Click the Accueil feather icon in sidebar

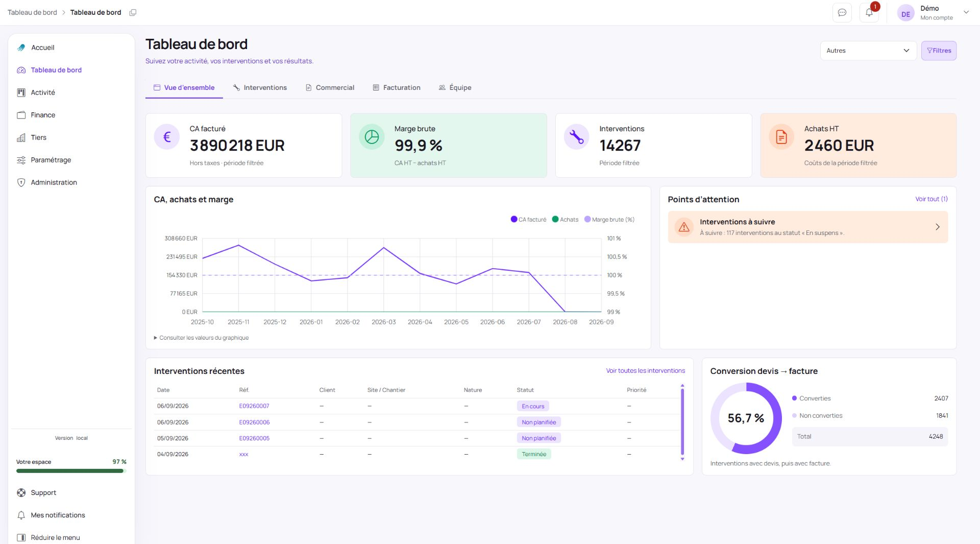pos(21,48)
